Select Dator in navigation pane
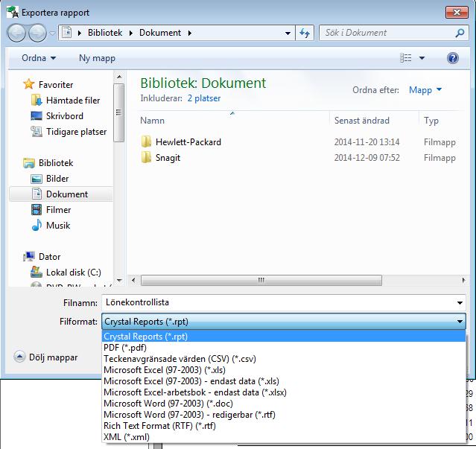The width and height of the screenshot is (476, 449). pyautogui.click(x=49, y=257)
